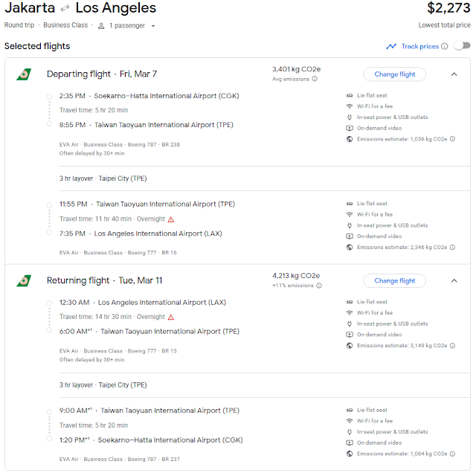The width and height of the screenshot is (476, 473).
Task: Collapse the departing flight details chevron
Action: 454,74
